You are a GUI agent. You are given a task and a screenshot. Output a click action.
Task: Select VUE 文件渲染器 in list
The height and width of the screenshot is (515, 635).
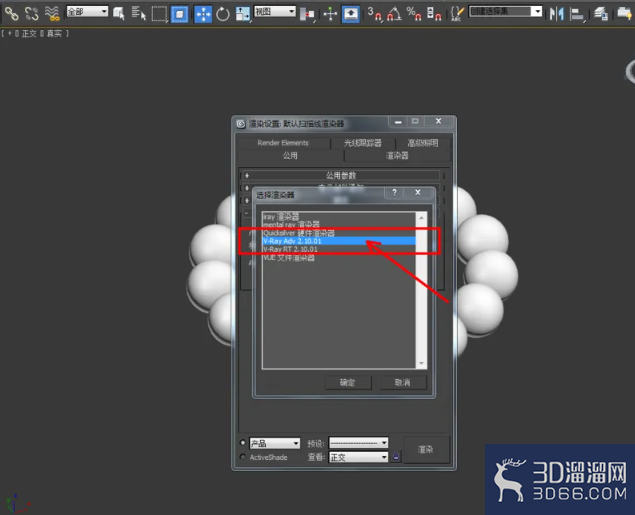(339, 258)
